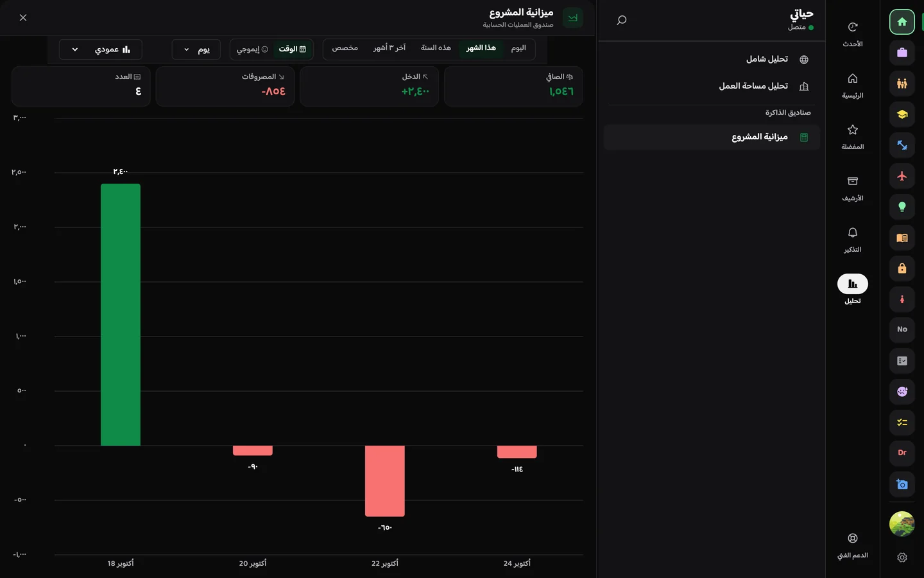The height and width of the screenshot is (578, 924).
Task: Select تحليل مساحة العمل item
Action: (x=712, y=86)
